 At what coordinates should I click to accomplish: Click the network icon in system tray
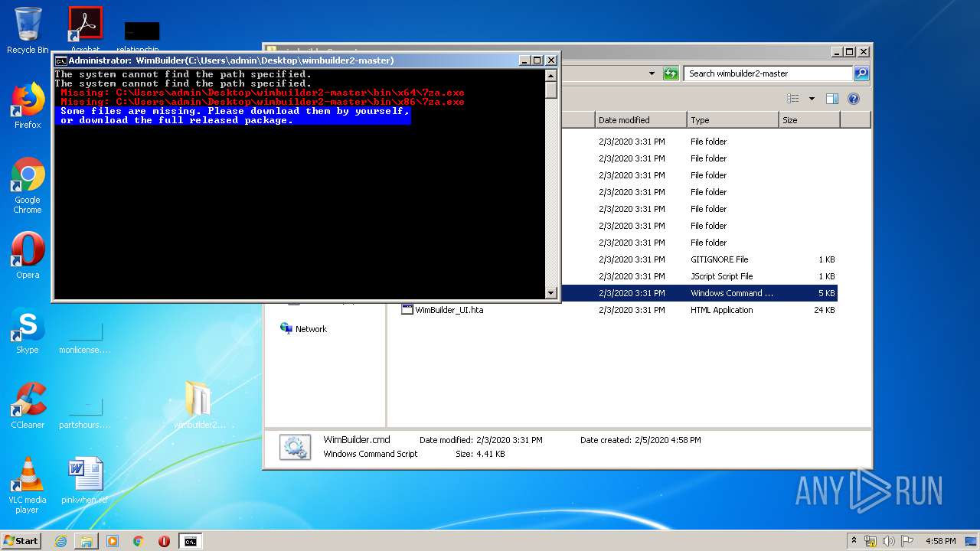(871, 541)
